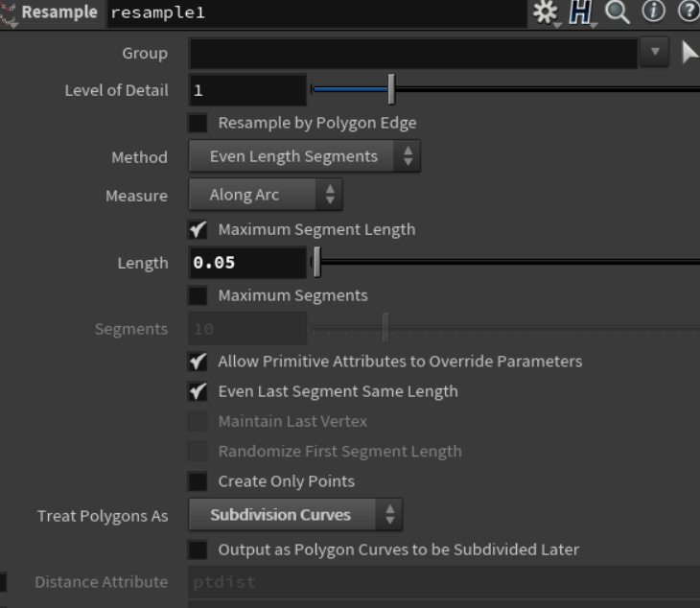This screenshot has height=608, width=700.
Task: Click the Length value input field
Action: coord(247,263)
